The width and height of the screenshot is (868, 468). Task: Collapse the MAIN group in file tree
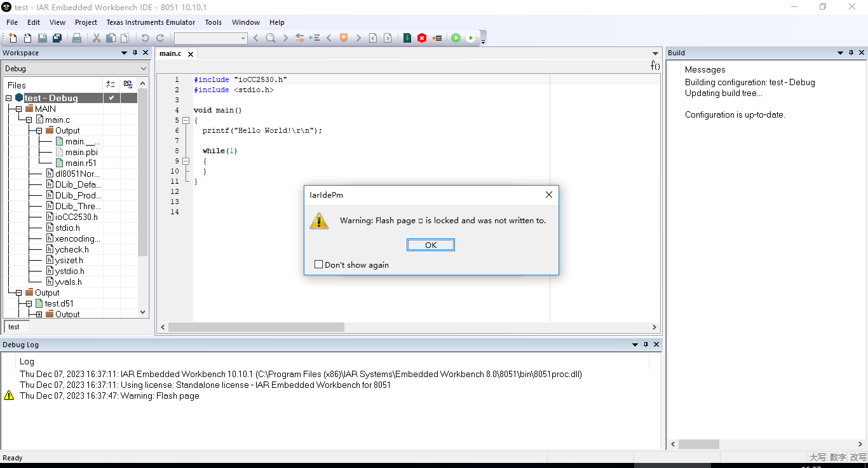click(19, 109)
